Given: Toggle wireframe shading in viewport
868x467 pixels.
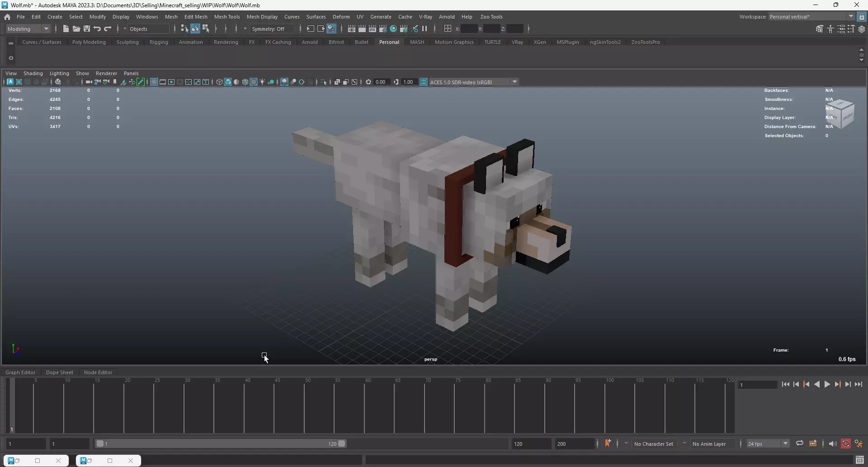Looking at the screenshot, I should click(x=219, y=82).
